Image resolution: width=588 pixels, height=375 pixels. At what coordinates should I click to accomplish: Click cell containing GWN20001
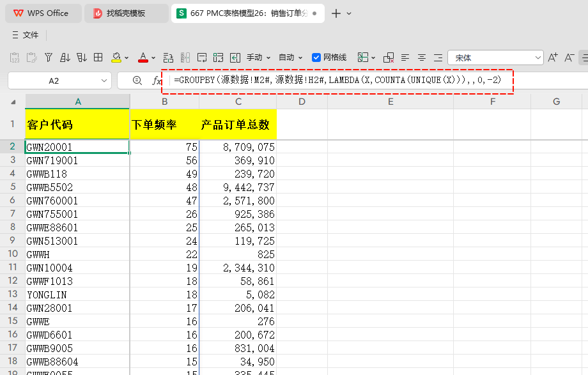pos(77,147)
